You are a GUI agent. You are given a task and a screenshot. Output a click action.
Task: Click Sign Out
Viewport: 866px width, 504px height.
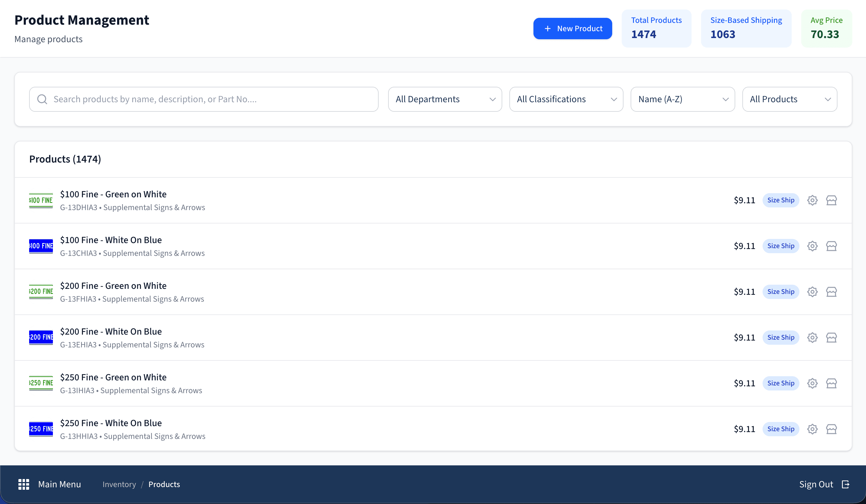pos(816,484)
